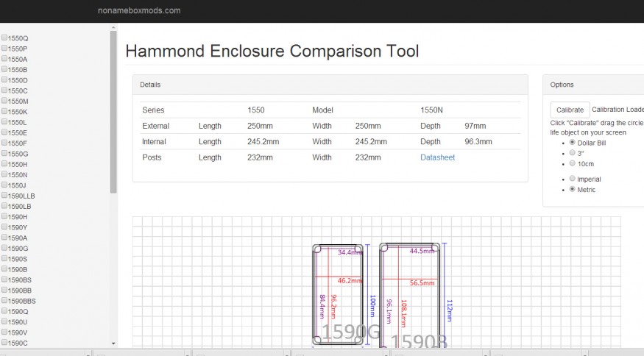644x356 pixels.
Task: Check the 1590C enclosure
Action: (4, 343)
